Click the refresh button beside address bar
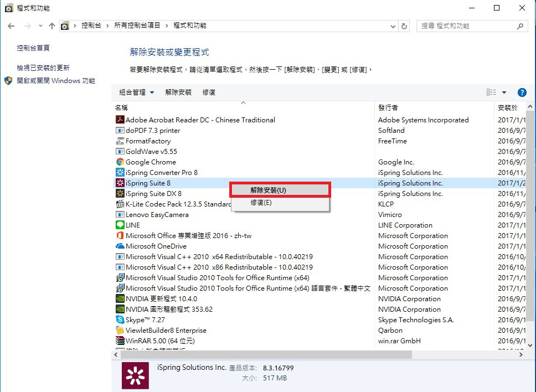Screen dimensions: 536x392 [x=404, y=26]
